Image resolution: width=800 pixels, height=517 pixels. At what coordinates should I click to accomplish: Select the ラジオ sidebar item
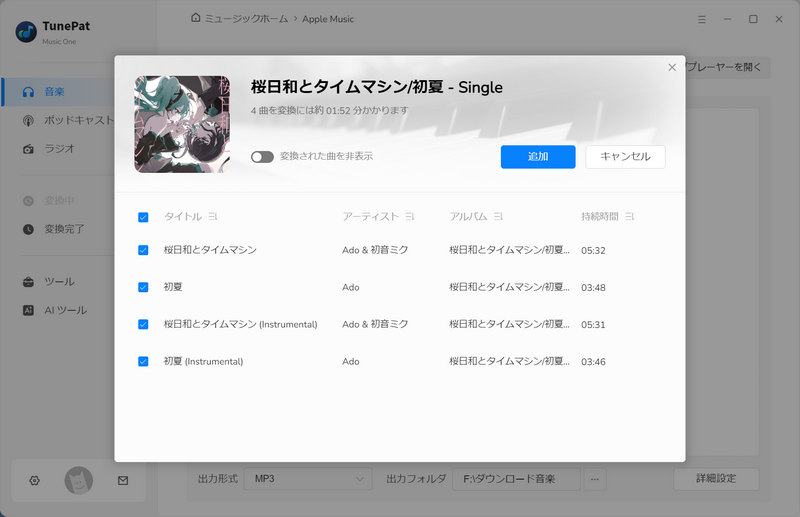point(57,149)
